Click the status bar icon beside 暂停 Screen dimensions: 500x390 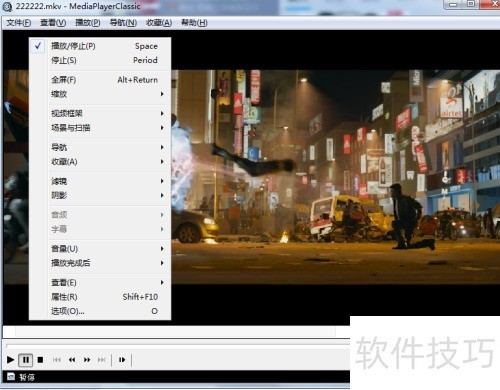(11, 377)
